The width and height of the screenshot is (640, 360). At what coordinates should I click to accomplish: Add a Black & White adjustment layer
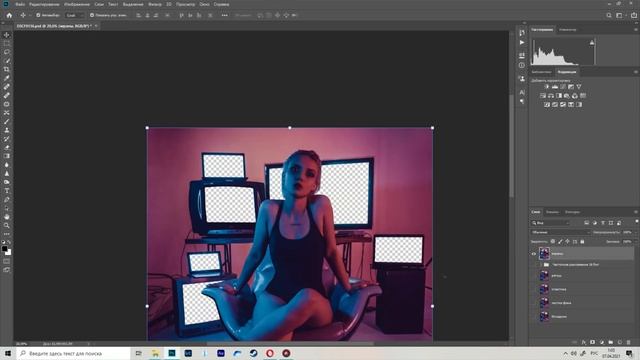click(559, 96)
